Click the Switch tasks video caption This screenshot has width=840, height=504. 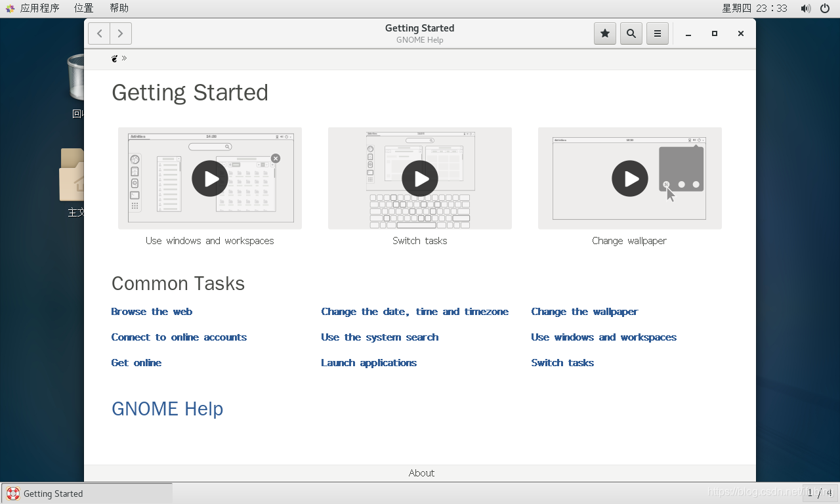click(x=420, y=241)
